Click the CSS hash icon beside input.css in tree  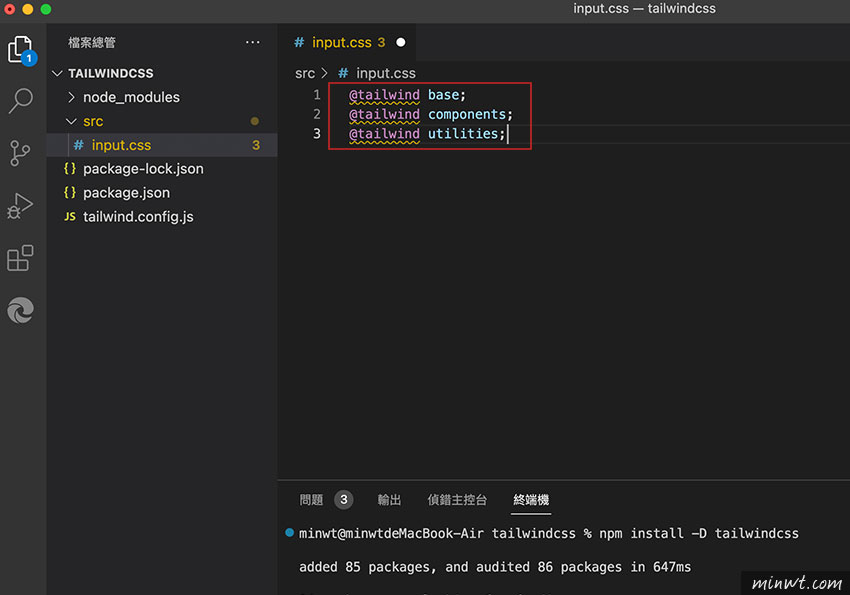[x=79, y=145]
